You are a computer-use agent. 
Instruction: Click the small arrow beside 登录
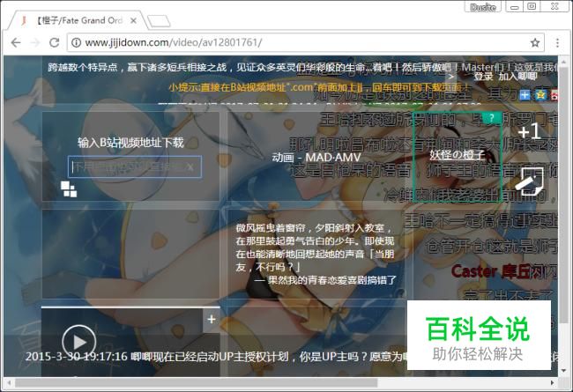point(451,77)
